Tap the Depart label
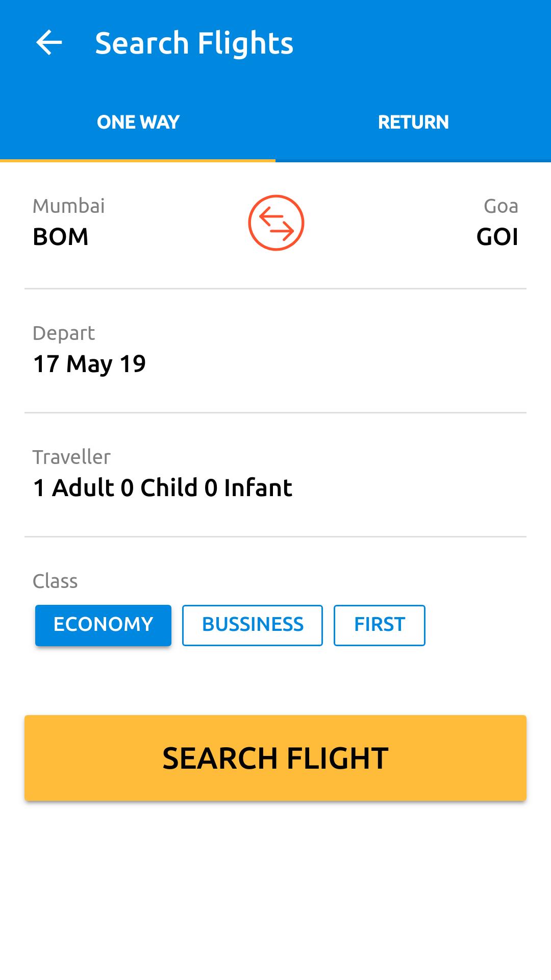This screenshot has width=551, height=980. pyautogui.click(x=64, y=333)
